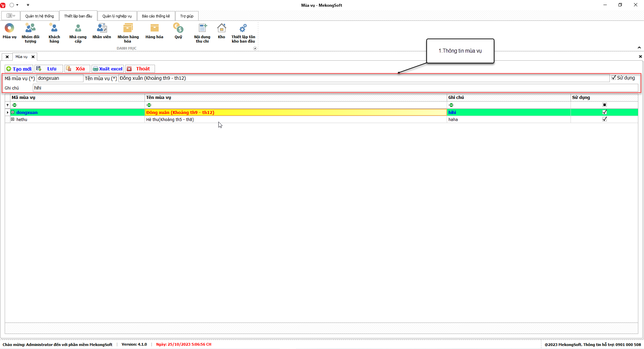Image resolution: width=644 pixels, height=349 pixels.
Task: Click the Chào mừng Administrator status text
Action: [57, 345]
